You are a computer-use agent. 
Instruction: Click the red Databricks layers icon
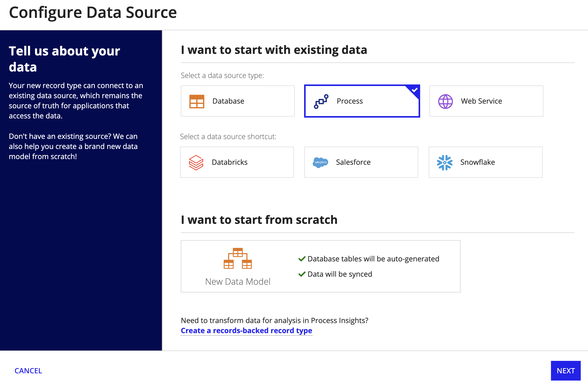coord(196,162)
